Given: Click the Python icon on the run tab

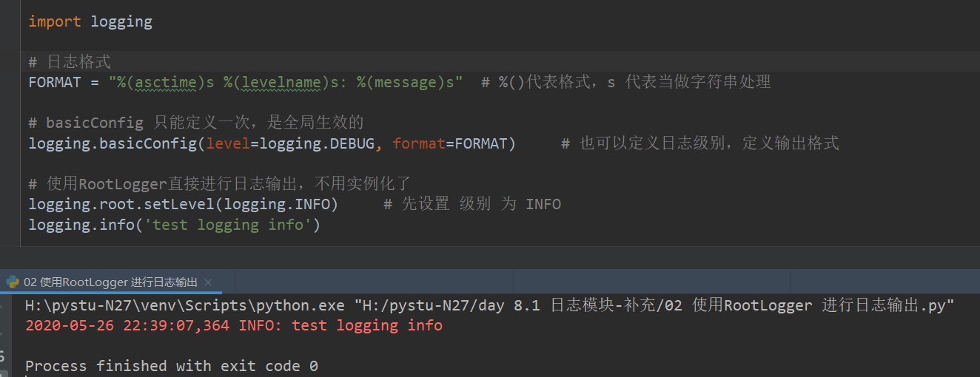Looking at the screenshot, I should 13,282.
